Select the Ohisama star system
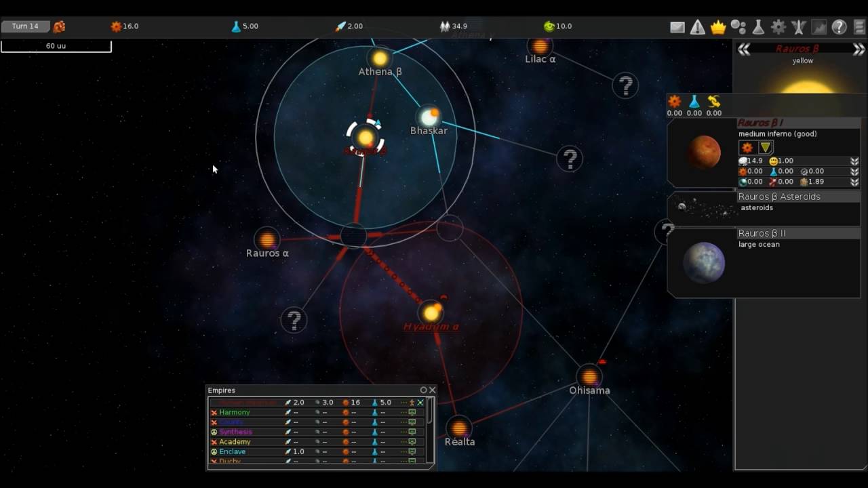The width and height of the screenshot is (868, 488). [589, 376]
